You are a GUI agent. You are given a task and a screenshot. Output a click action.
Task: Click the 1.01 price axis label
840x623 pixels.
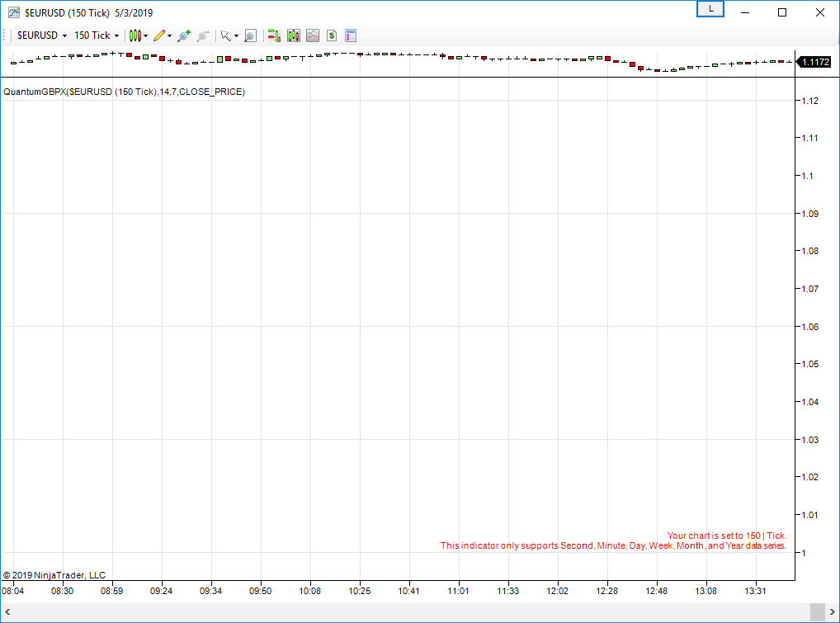pyautogui.click(x=810, y=516)
